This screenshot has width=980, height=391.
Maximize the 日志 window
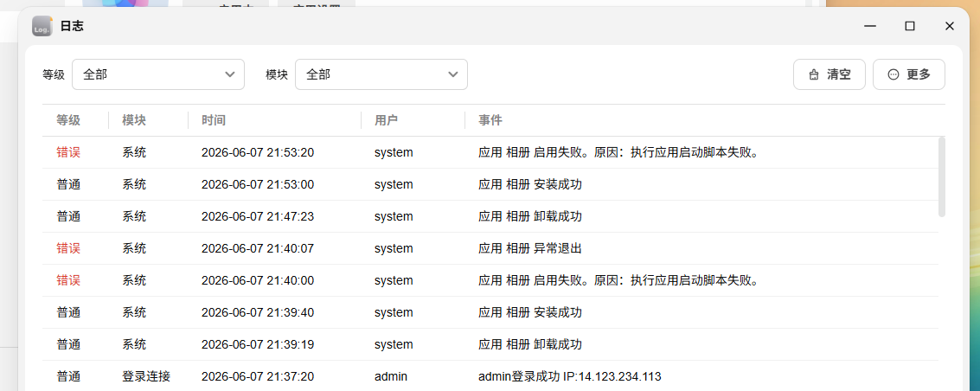(x=910, y=26)
